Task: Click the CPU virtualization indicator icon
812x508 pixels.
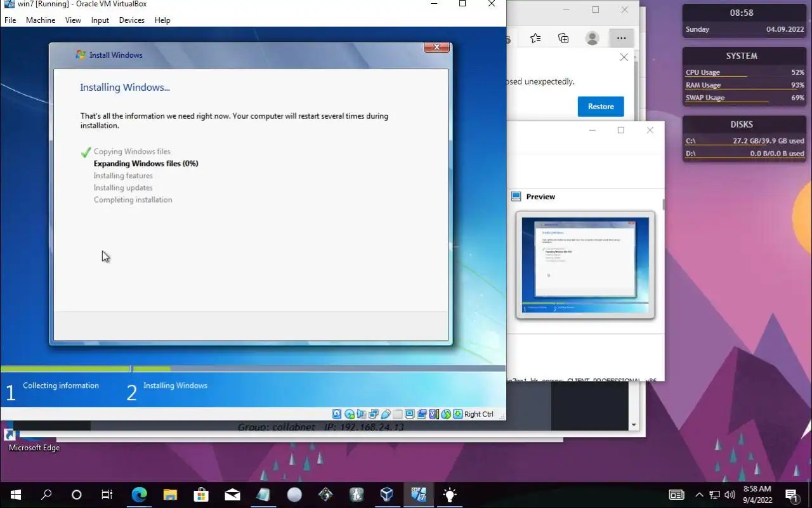Action: click(434, 414)
